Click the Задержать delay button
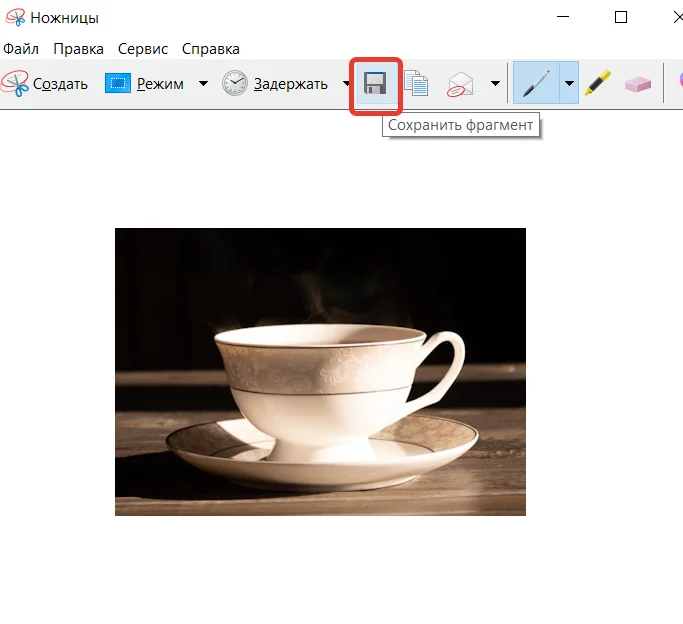This screenshot has height=624, width=683. click(275, 83)
